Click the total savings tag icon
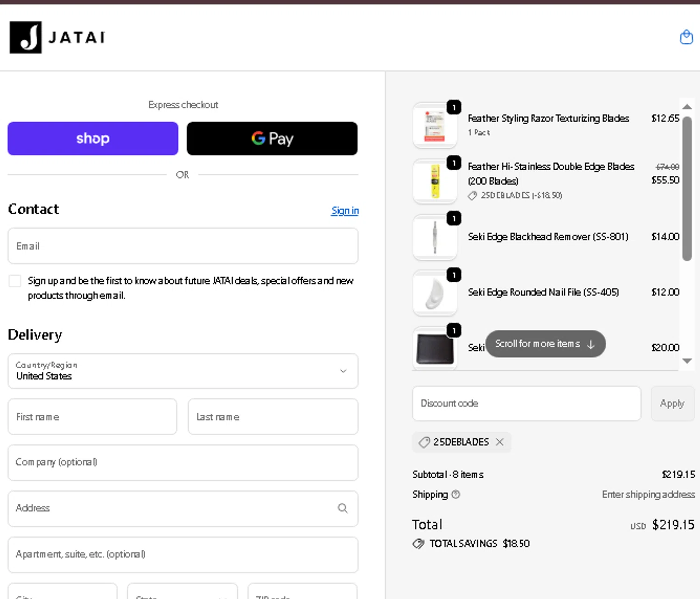Screen dimensions: 700x599 (x=419, y=543)
